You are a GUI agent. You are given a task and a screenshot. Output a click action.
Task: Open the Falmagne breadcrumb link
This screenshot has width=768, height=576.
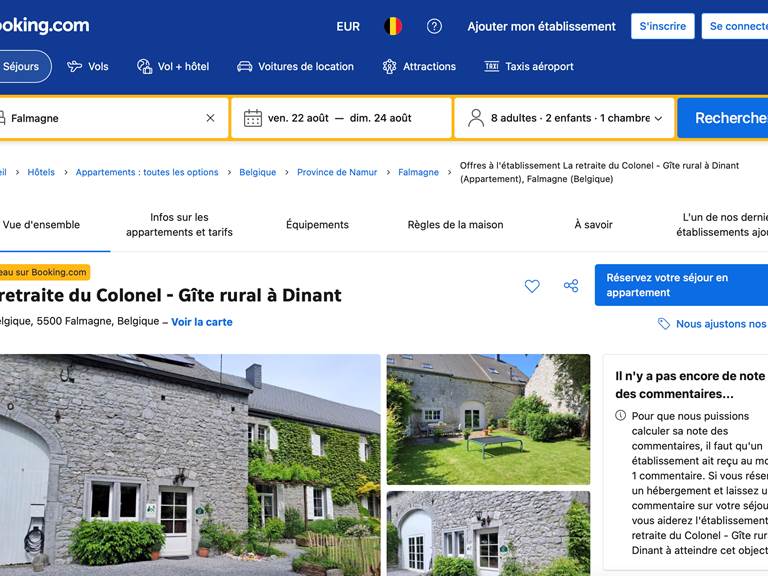click(418, 172)
